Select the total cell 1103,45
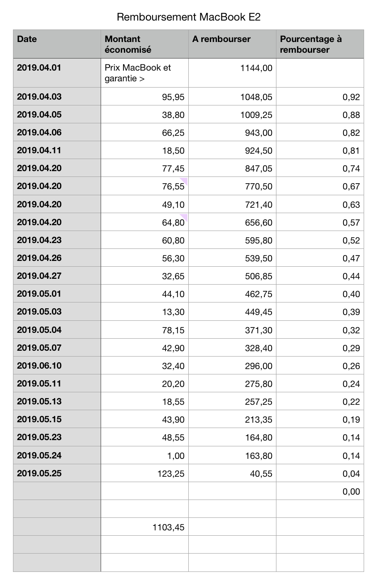Image resolution: width=382 pixels, height=588 pixels. click(x=144, y=527)
